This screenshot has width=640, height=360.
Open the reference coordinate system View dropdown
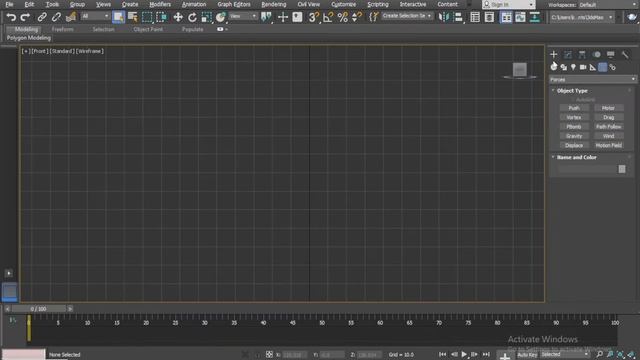[x=243, y=16]
